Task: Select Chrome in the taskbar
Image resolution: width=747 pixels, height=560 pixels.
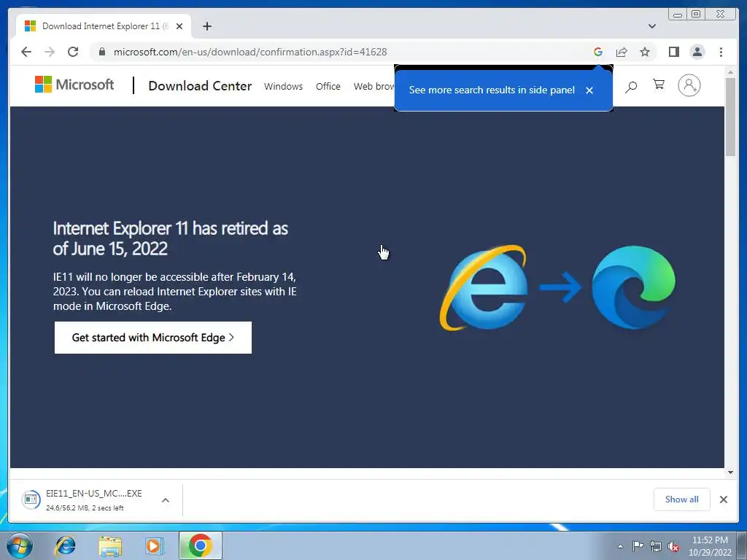Action: [x=200, y=545]
